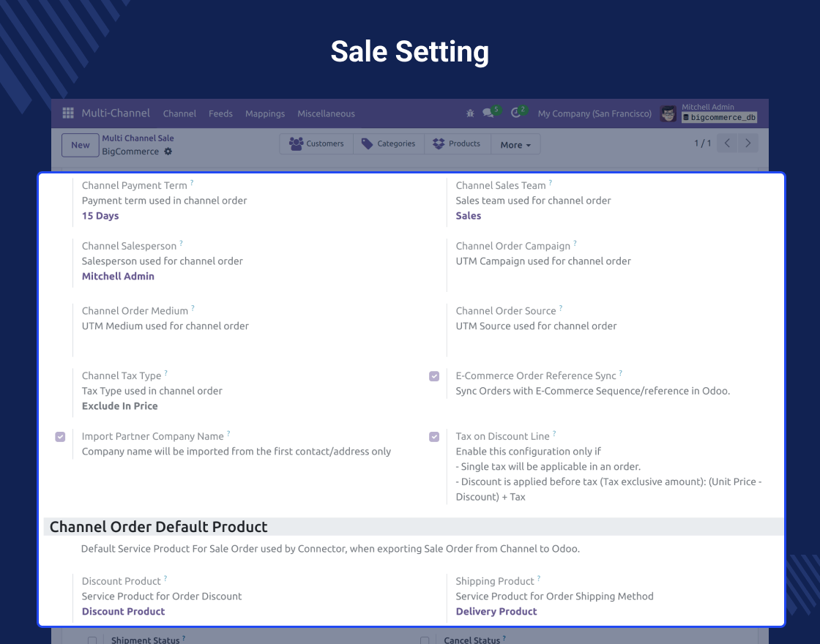Click help mark beside Channel Tax Type
The height and width of the screenshot is (644, 820).
tap(165, 372)
